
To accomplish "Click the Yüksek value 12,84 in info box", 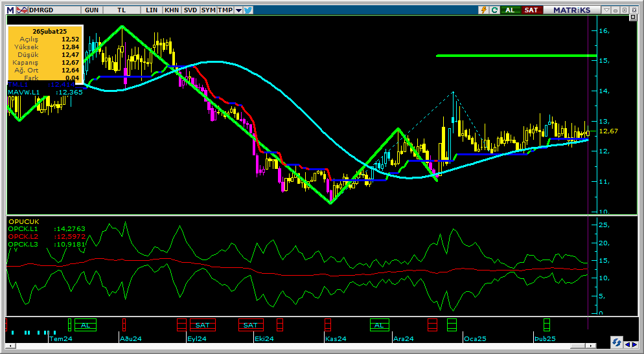I will pos(71,47).
